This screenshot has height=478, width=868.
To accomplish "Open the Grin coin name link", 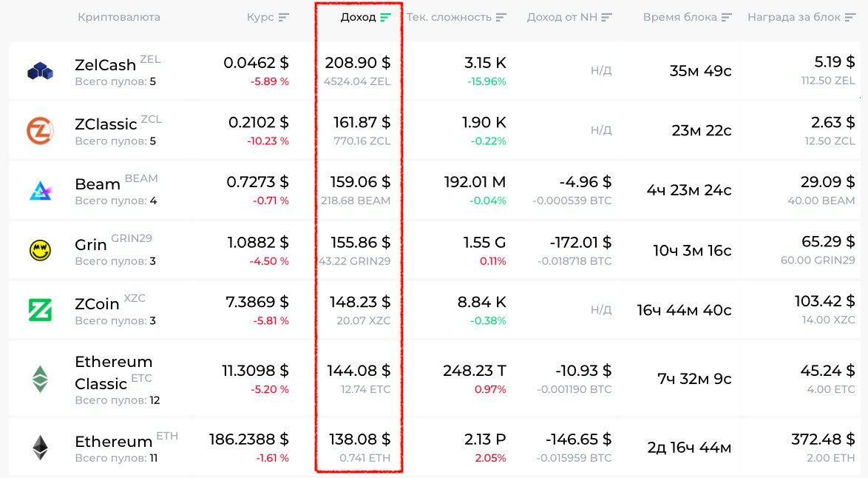I will coord(91,244).
